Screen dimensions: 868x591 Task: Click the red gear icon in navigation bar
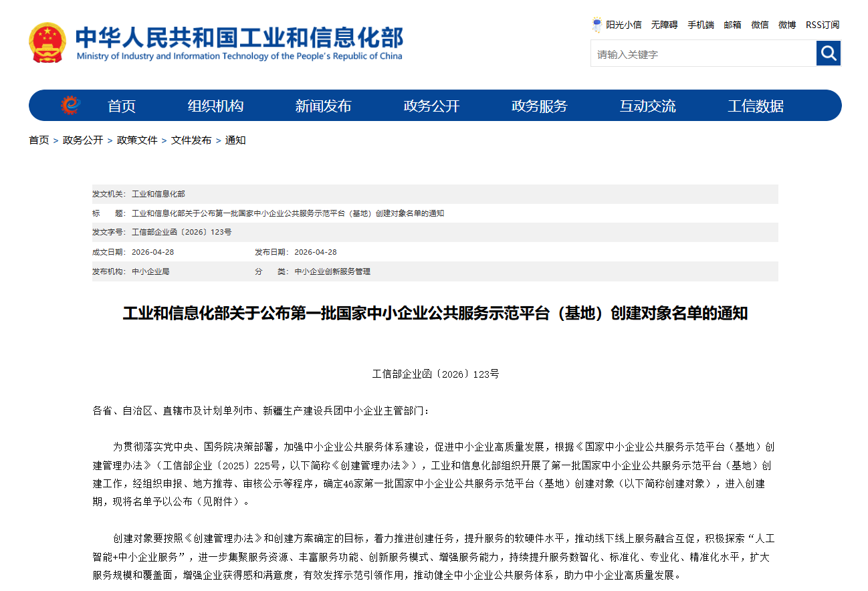tap(70, 105)
